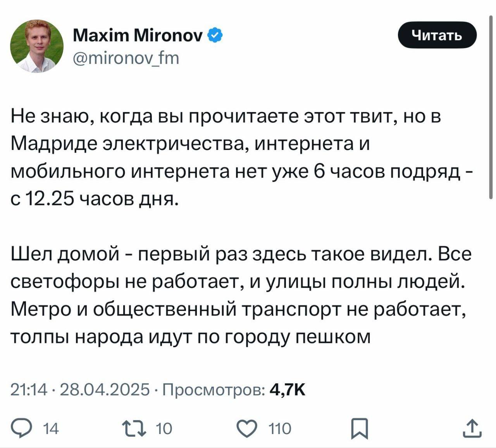This screenshot has width=496, height=448.
Task: Click the 28.04.2025 date
Action: coord(105,389)
